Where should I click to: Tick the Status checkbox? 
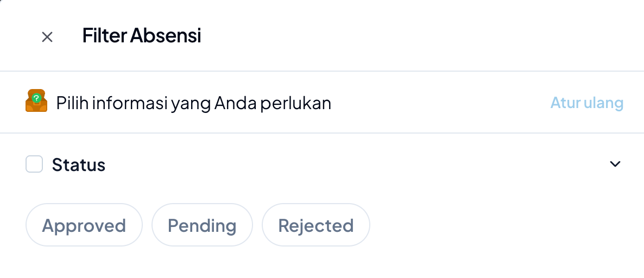pos(34,164)
